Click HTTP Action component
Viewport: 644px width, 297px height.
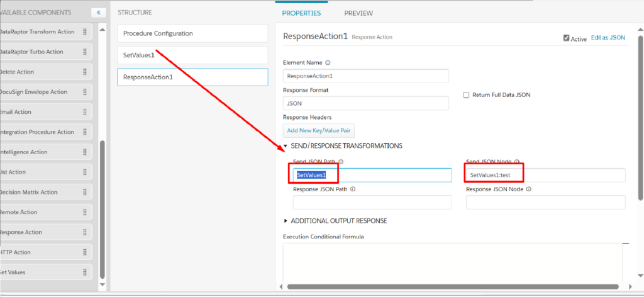pos(46,252)
